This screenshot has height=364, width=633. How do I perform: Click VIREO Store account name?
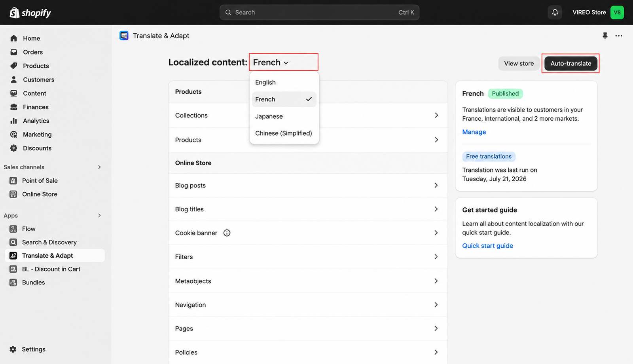point(589,12)
